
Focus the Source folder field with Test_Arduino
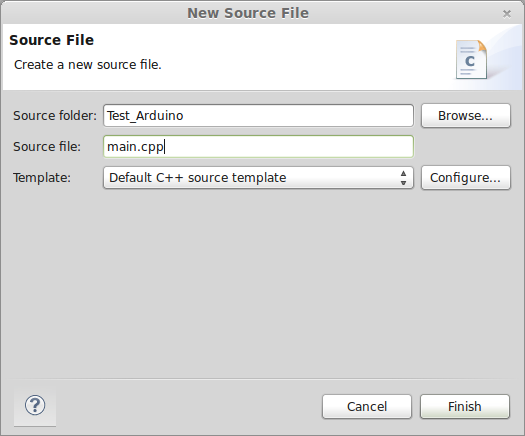(x=258, y=116)
